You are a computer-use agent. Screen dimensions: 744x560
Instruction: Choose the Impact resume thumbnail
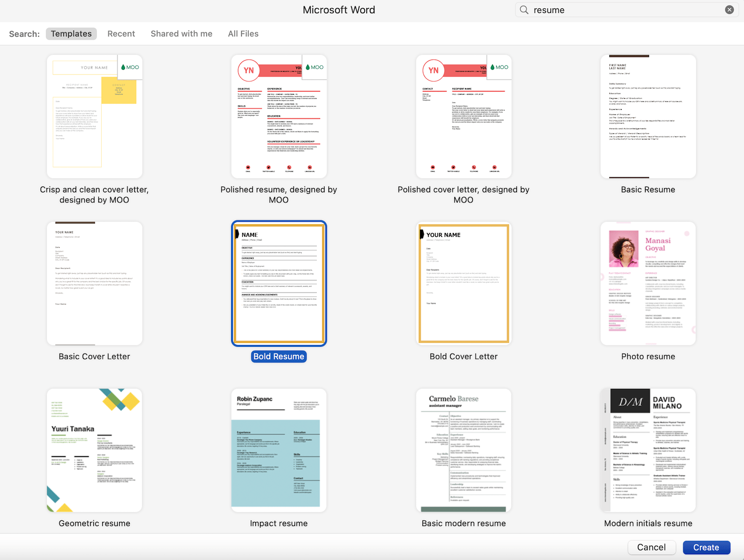(279, 450)
